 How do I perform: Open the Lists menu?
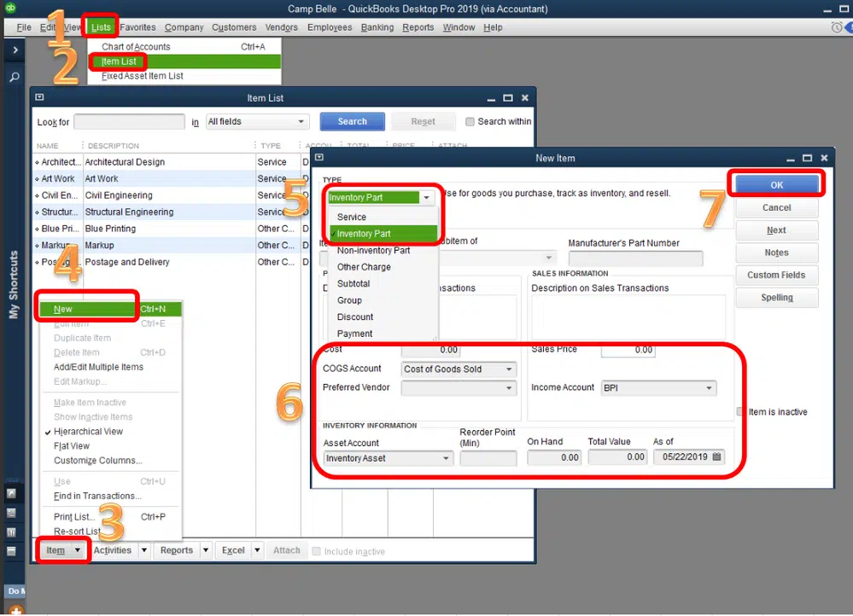(x=101, y=27)
